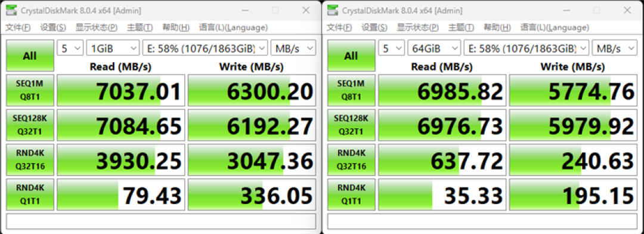Screen dimensions: 644x234
Task: Click the 5774.76 write result
Action: [x=573, y=91]
